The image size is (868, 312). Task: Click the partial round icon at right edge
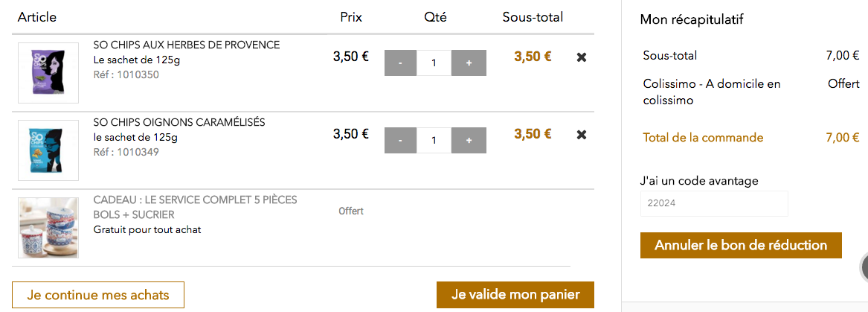coord(864,267)
